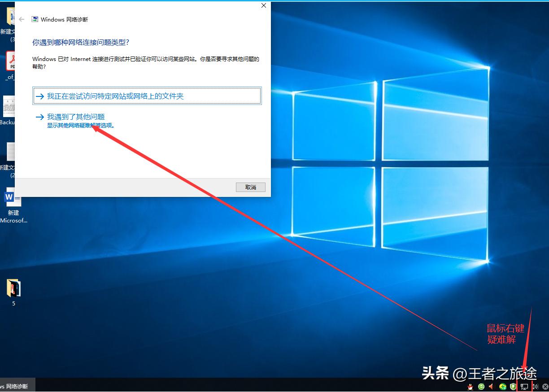This screenshot has width=549, height=392.
Task: Select the topmost 新建文 folder desktop icon
Action: click(x=9, y=25)
